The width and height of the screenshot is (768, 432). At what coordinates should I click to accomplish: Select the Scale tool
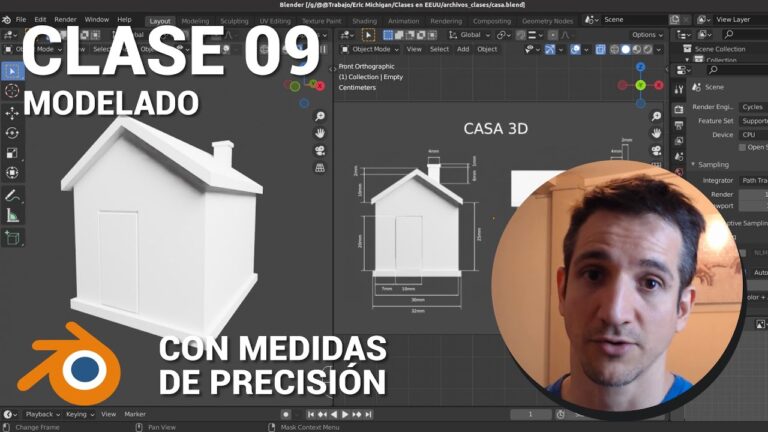[12, 153]
